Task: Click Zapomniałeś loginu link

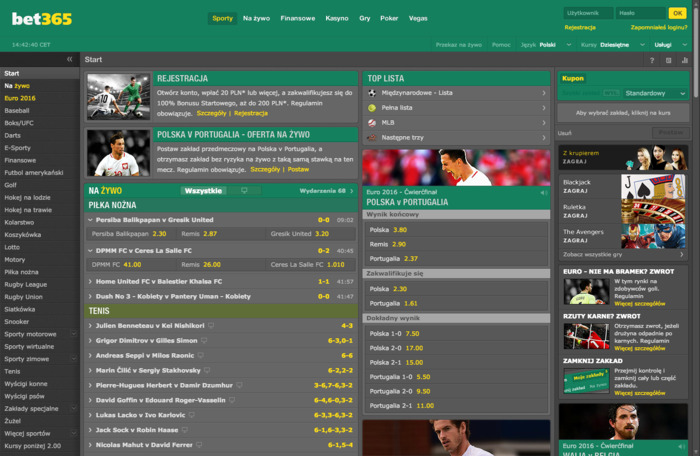Action: 659,27
